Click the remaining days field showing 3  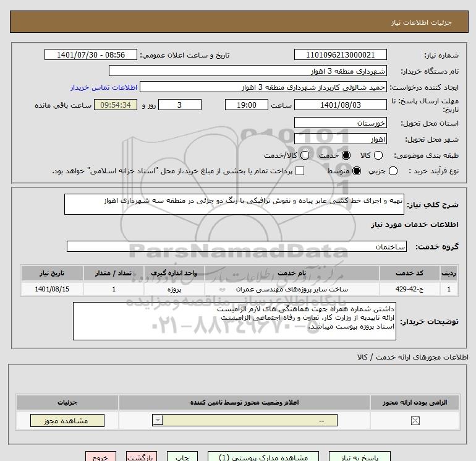tap(180, 105)
